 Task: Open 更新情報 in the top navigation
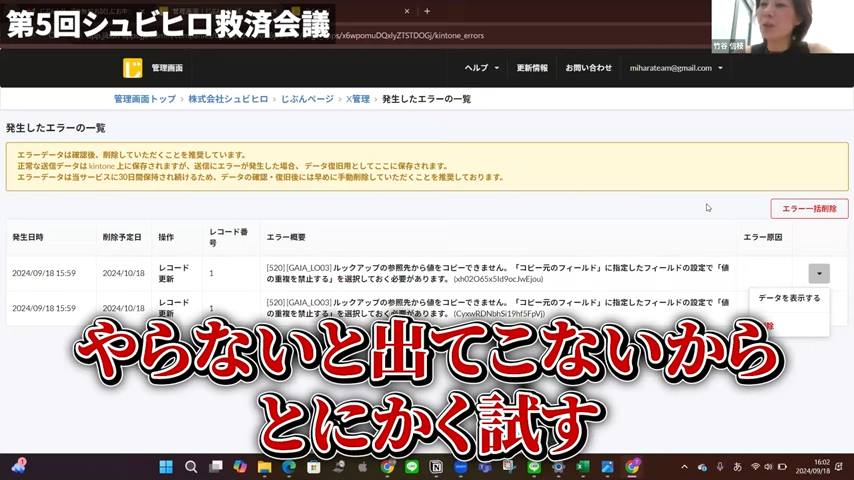pyautogui.click(x=532, y=68)
